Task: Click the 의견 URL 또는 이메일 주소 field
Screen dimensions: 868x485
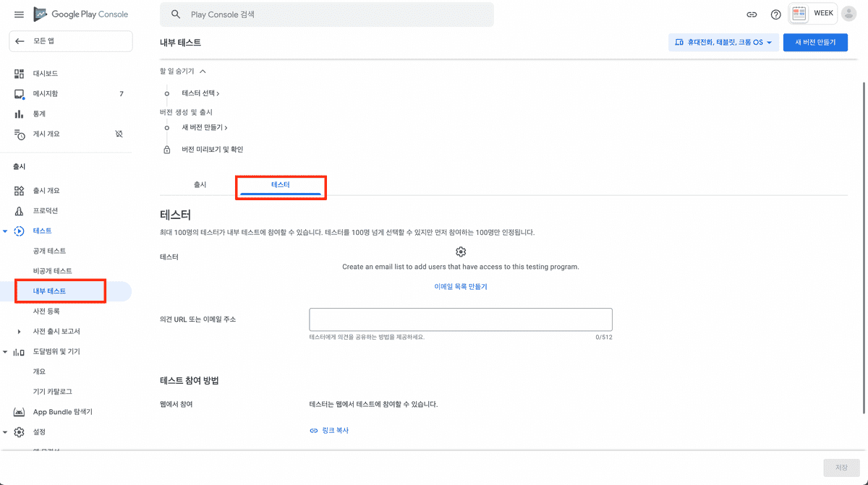Action: [460, 319]
